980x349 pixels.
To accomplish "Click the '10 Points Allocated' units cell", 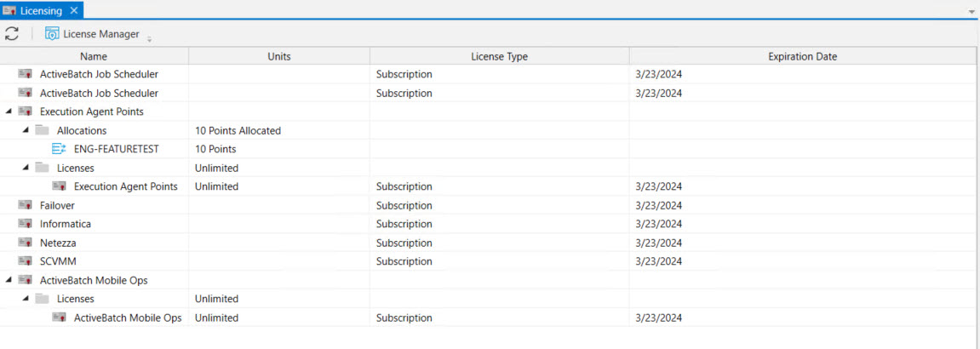I will (238, 130).
